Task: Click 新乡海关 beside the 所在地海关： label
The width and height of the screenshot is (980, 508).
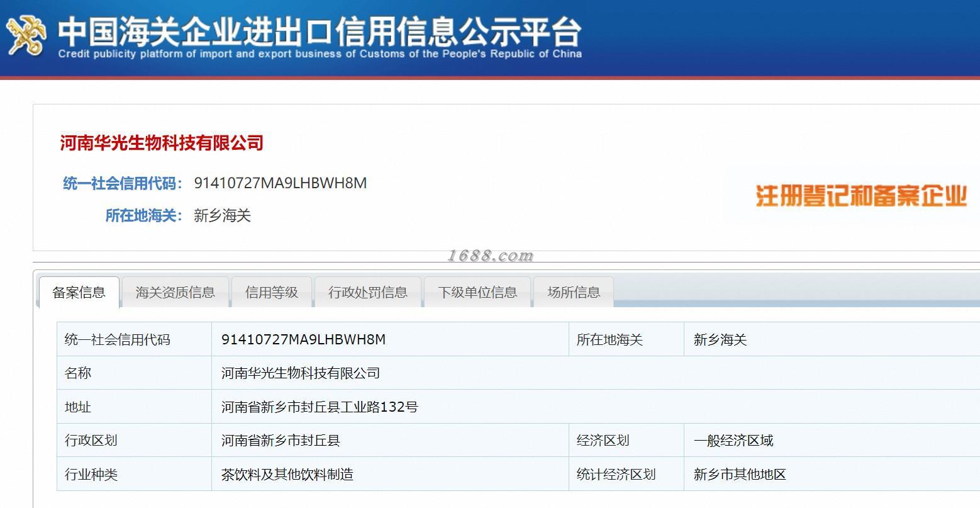Action: coord(223,215)
